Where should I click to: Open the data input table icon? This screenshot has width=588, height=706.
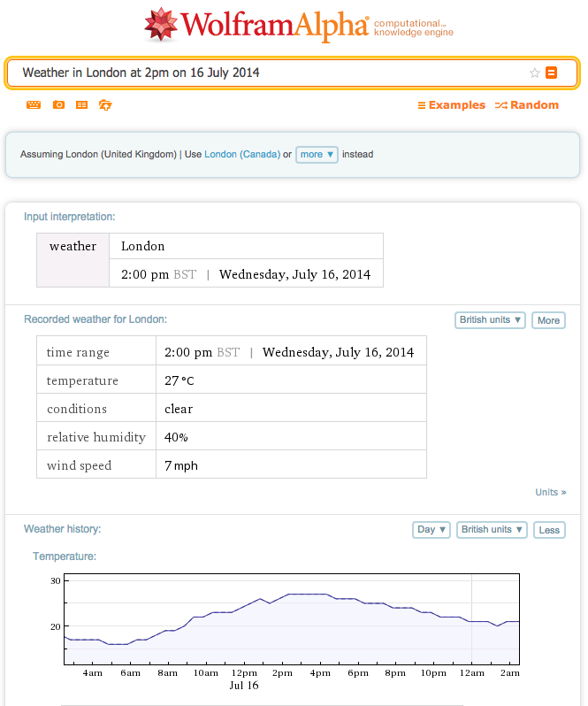pyautogui.click(x=81, y=105)
